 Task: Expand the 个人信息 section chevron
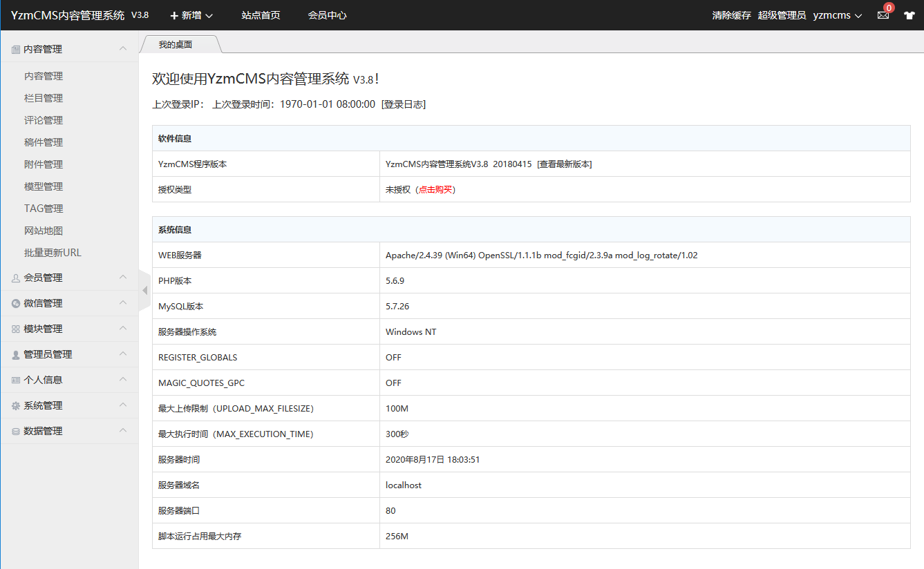(x=123, y=379)
